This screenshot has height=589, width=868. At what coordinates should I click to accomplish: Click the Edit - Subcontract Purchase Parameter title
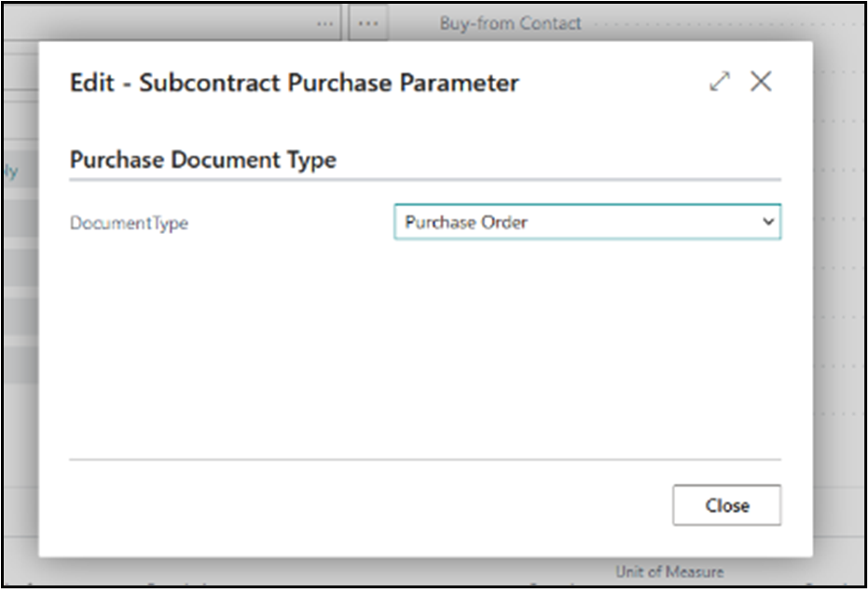(x=294, y=83)
